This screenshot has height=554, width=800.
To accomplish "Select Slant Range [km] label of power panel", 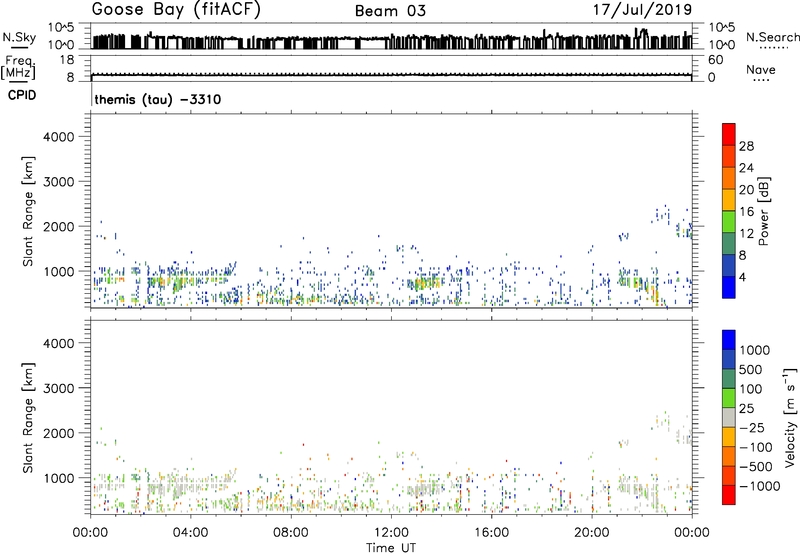I will pyautogui.click(x=28, y=211).
